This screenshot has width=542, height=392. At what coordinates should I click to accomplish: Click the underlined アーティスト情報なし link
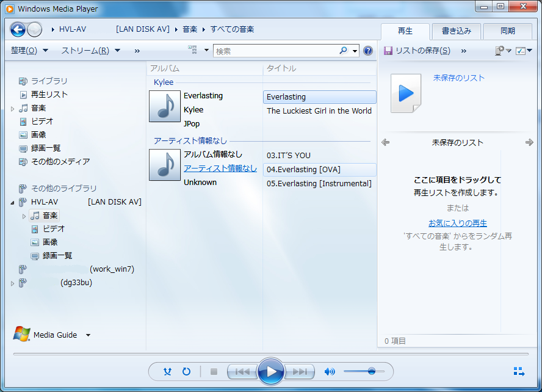coord(220,169)
